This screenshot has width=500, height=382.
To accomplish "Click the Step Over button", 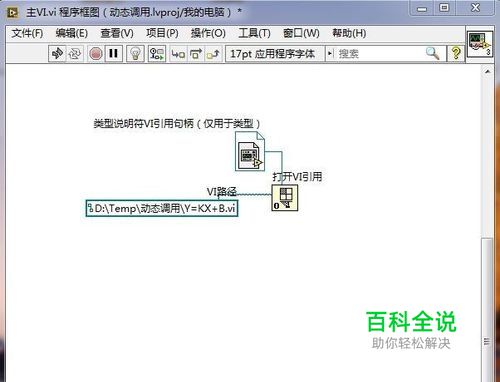I will click(x=196, y=53).
